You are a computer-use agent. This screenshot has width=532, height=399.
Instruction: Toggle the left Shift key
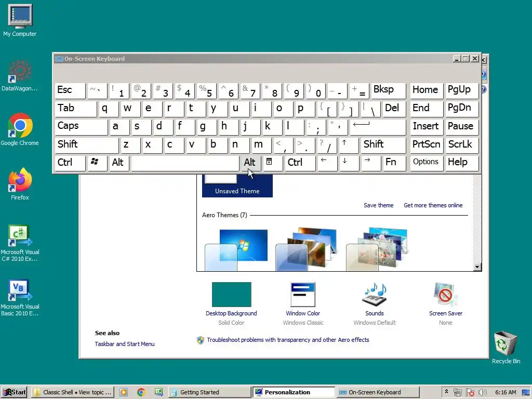pos(87,145)
